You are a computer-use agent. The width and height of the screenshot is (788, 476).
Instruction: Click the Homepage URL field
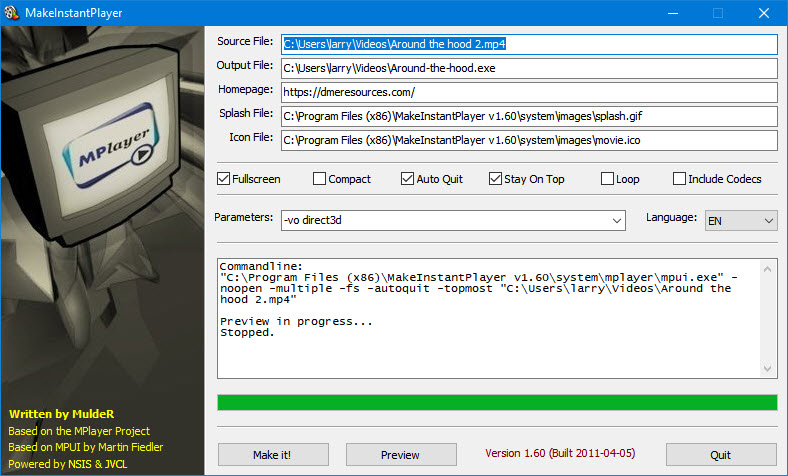(528, 92)
